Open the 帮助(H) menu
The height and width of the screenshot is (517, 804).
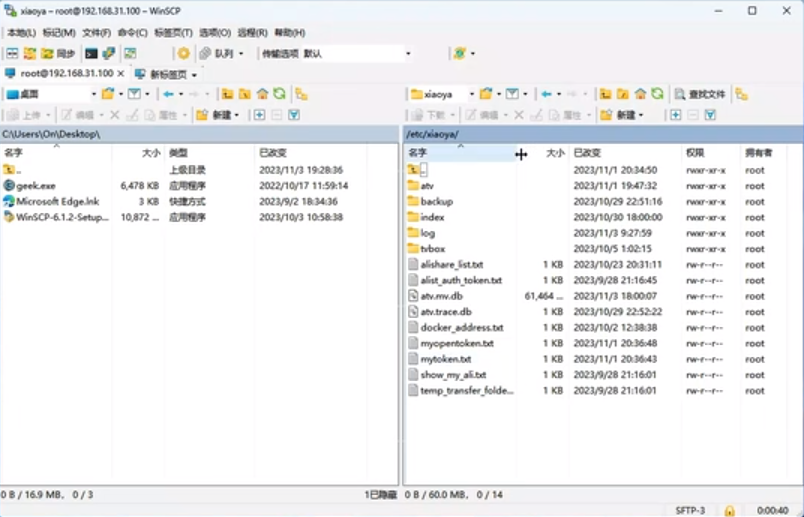[x=290, y=33]
